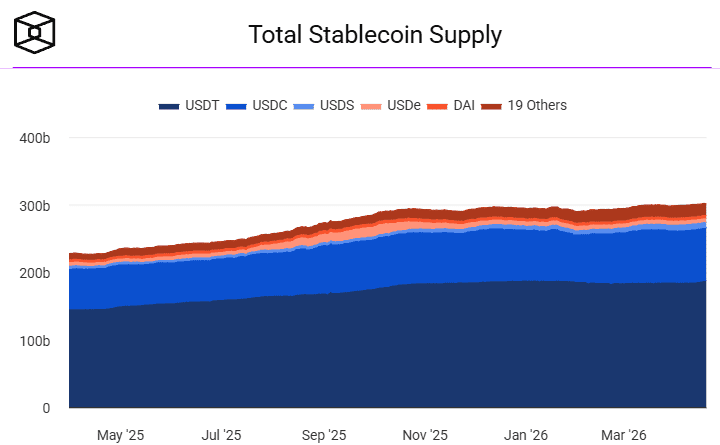Viewport: 720px width, 445px height.
Task: Click the Nov '25 axis label
Action: pyautogui.click(x=425, y=435)
